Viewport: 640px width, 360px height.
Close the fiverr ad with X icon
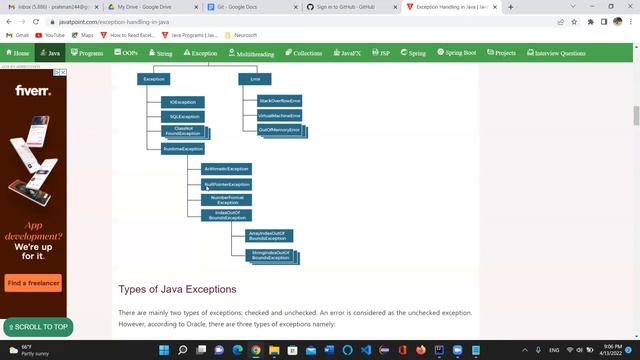point(63,72)
